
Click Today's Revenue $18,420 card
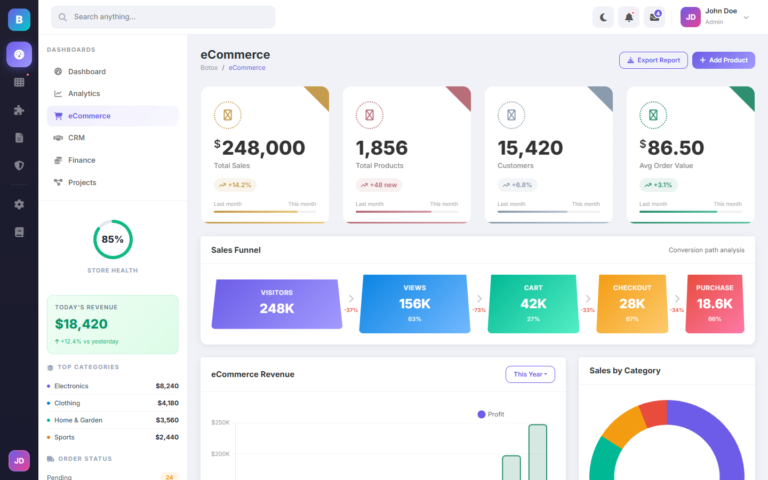coord(113,324)
